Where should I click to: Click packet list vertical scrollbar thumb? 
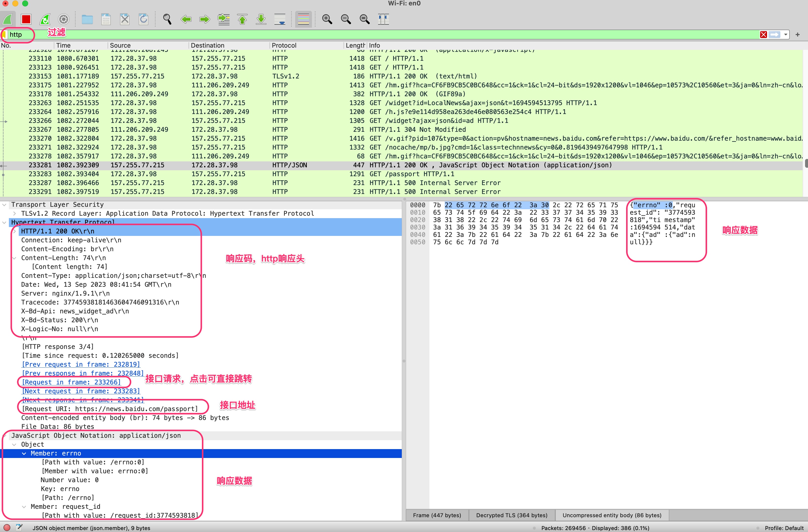806,163
